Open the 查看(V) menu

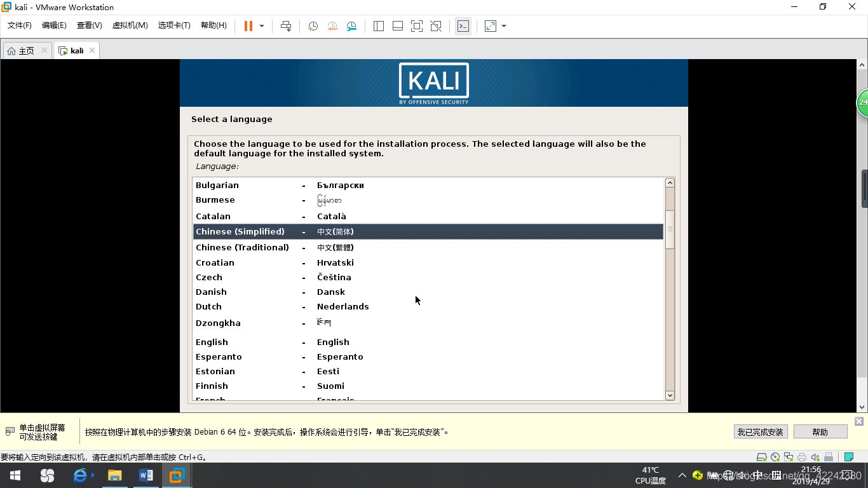pyautogui.click(x=89, y=25)
